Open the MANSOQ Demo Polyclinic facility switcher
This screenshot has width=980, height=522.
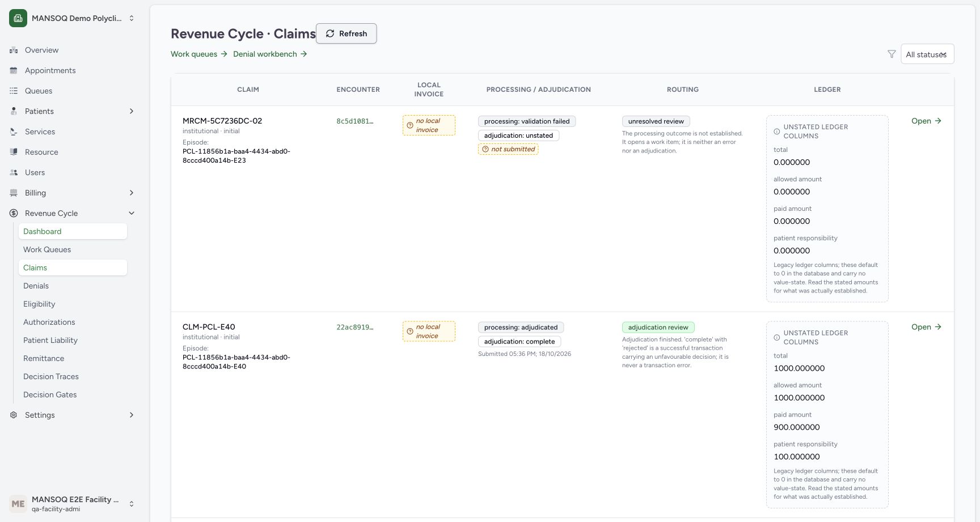[73, 18]
